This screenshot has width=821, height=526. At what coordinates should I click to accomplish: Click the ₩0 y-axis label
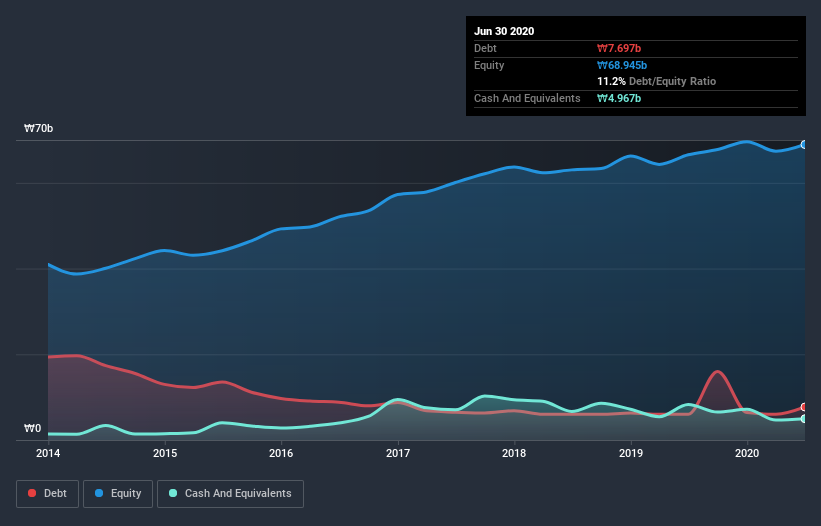tap(32, 428)
